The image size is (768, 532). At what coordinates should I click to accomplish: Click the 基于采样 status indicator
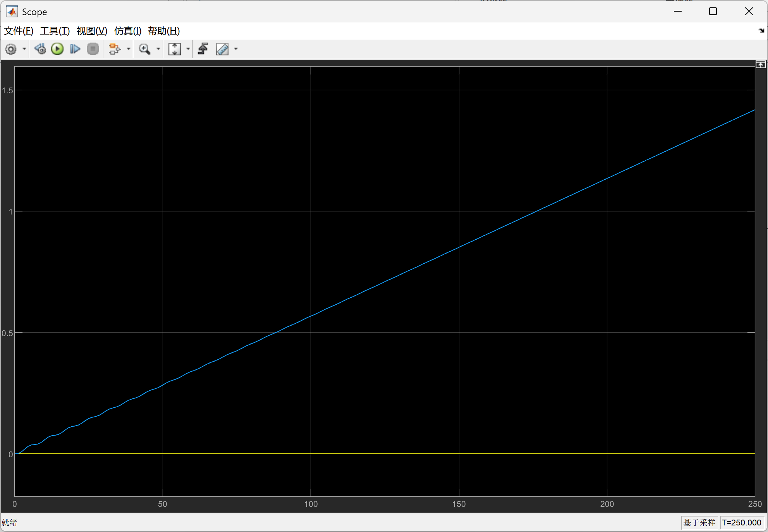(x=699, y=522)
